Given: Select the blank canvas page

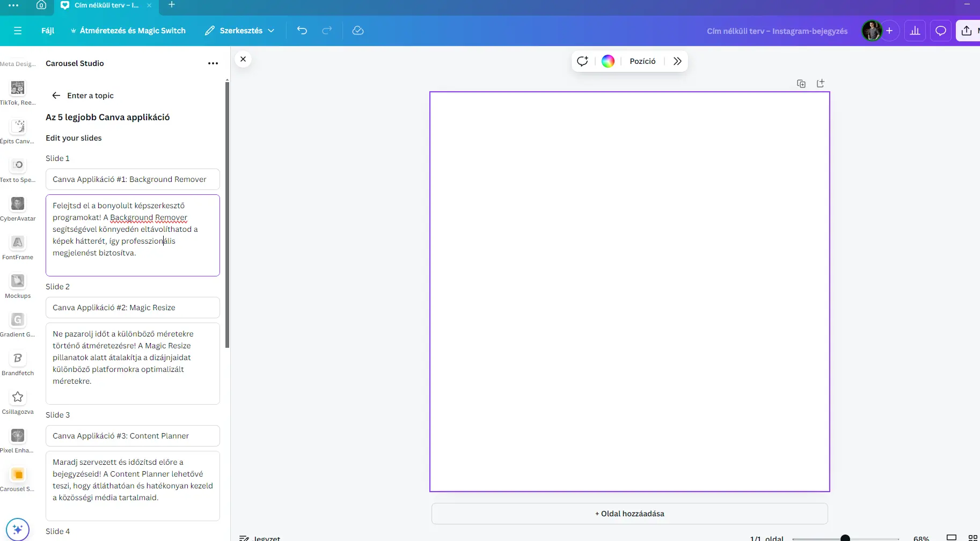Looking at the screenshot, I should pos(630,292).
